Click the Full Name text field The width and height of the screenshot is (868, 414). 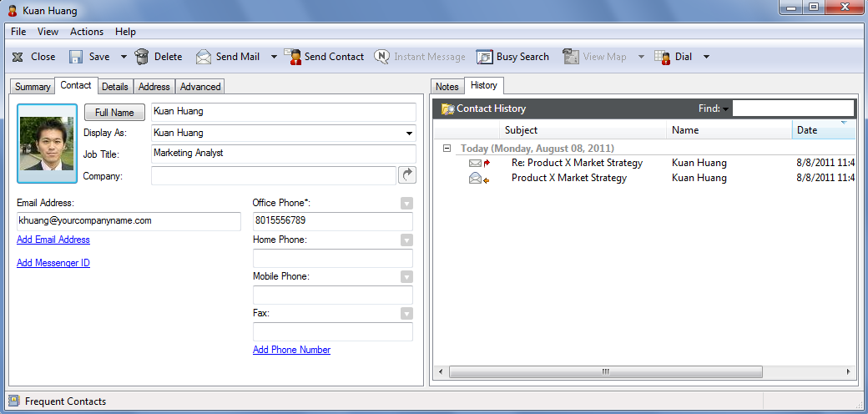coord(284,112)
